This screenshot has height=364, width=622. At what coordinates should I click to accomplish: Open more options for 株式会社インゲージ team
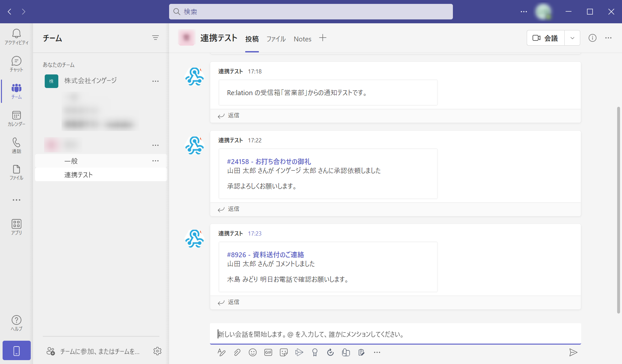click(155, 81)
